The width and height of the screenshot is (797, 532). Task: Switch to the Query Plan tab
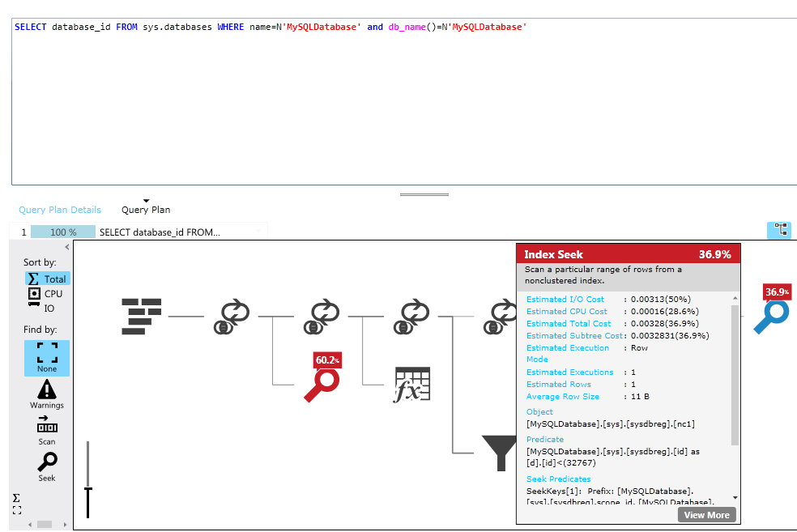(x=146, y=210)
